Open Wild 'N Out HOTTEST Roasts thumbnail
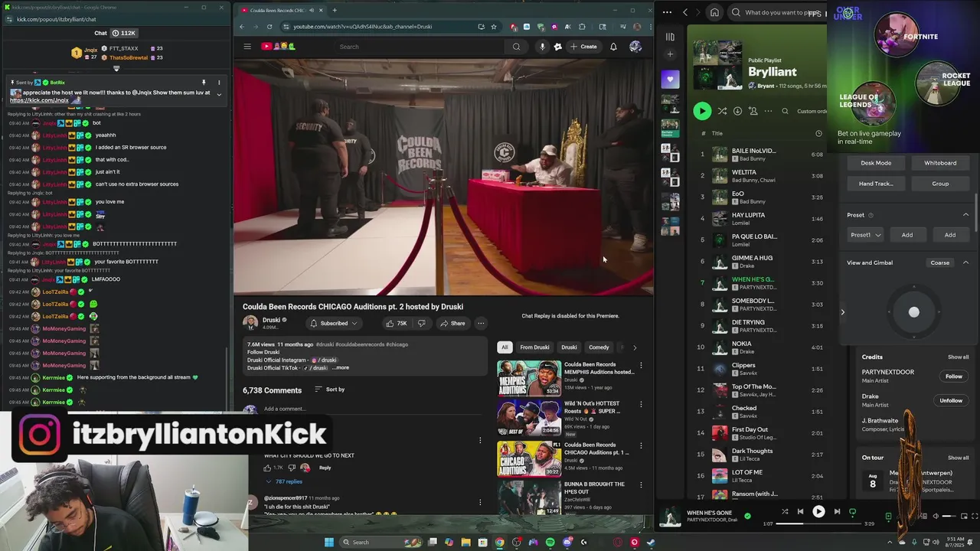Screen dimensions: 980x551 tap(529, 418)
